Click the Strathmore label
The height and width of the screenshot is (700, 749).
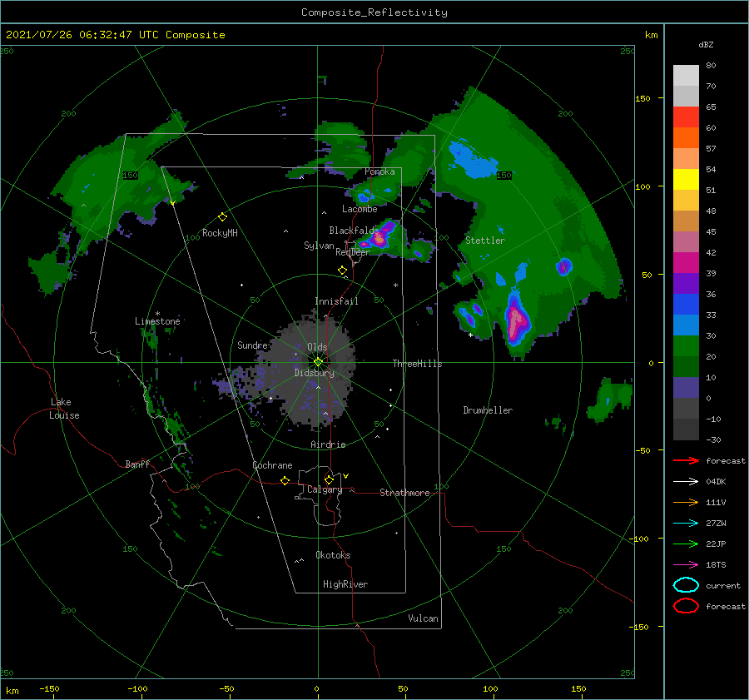404,493
